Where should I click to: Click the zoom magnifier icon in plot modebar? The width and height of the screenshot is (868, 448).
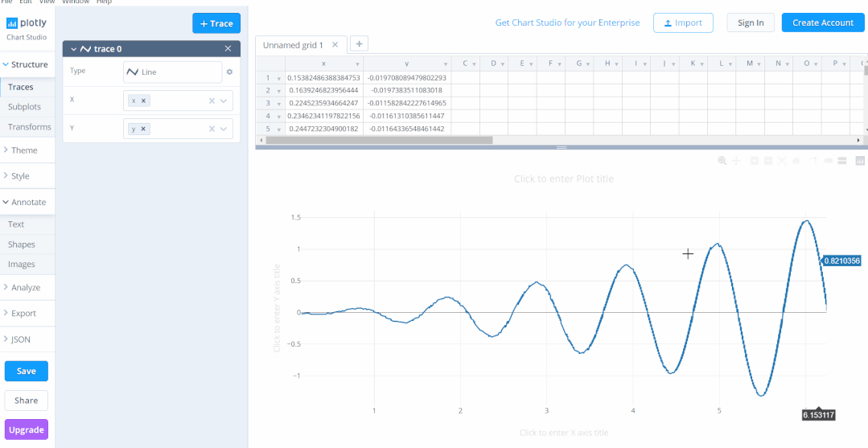click(722, 161)
